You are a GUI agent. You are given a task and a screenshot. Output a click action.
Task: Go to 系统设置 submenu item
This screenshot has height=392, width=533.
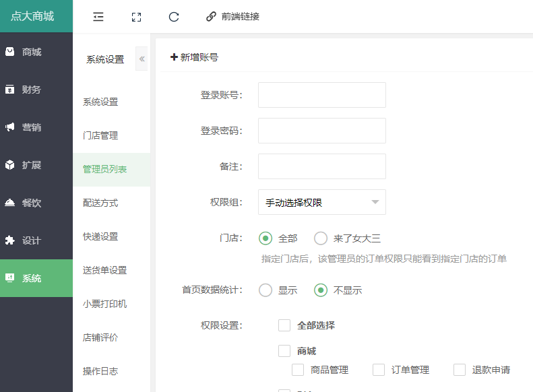[100, 102]
